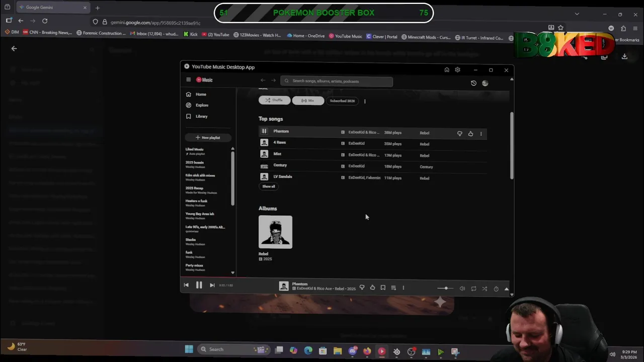Open desktop app settings gear

coord(457,70)
